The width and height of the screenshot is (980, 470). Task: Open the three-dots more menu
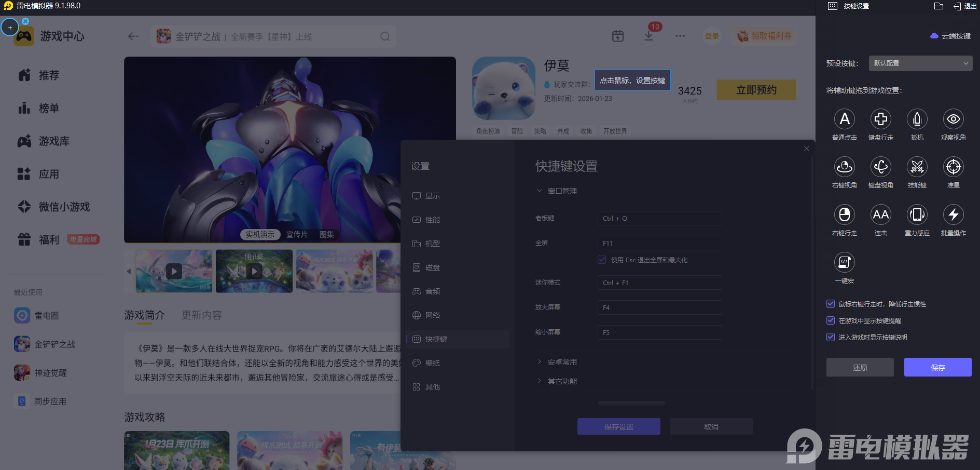(680, 36)
